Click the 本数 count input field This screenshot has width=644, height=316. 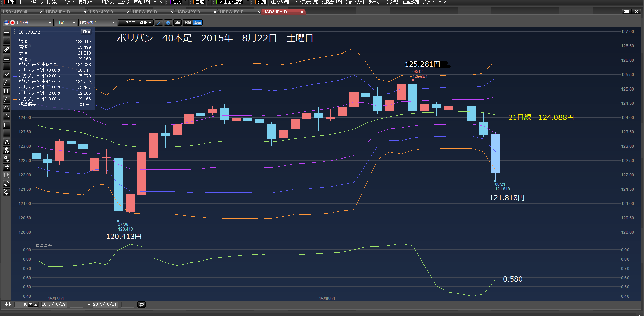(x=21, y=304)
